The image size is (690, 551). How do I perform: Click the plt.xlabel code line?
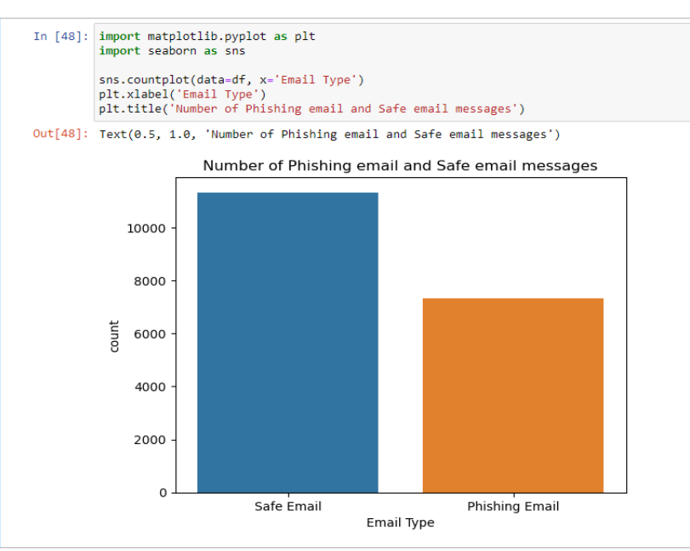coord(182,95)
